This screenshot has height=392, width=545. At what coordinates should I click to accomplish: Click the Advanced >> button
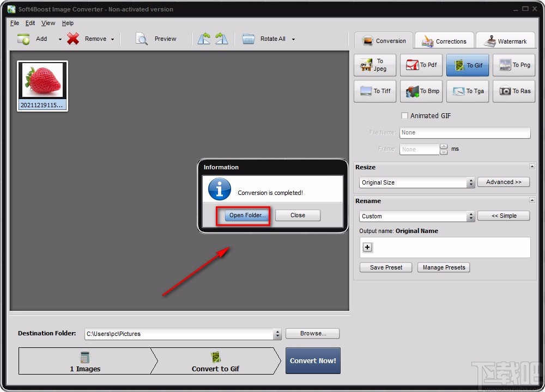[504, 182]
